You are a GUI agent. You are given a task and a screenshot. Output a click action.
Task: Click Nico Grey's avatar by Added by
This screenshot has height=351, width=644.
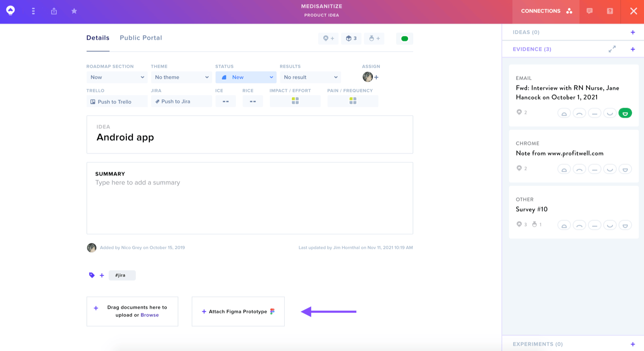click(92, 247)
